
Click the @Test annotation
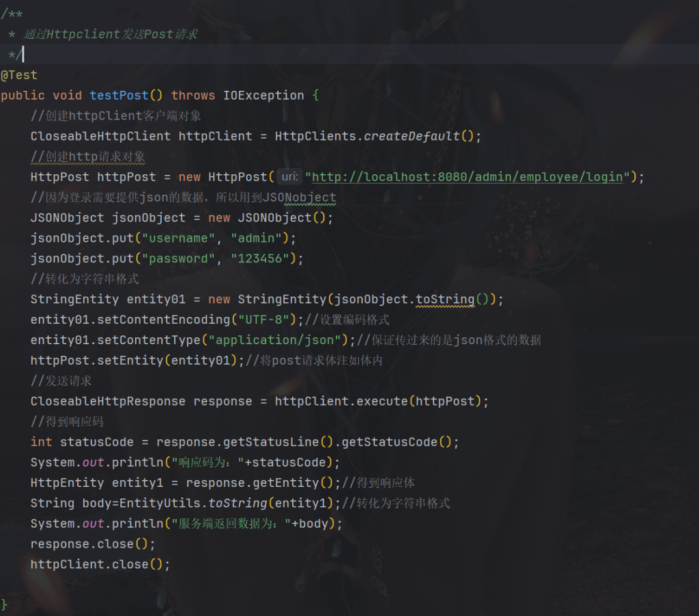[x=19, y=75]
